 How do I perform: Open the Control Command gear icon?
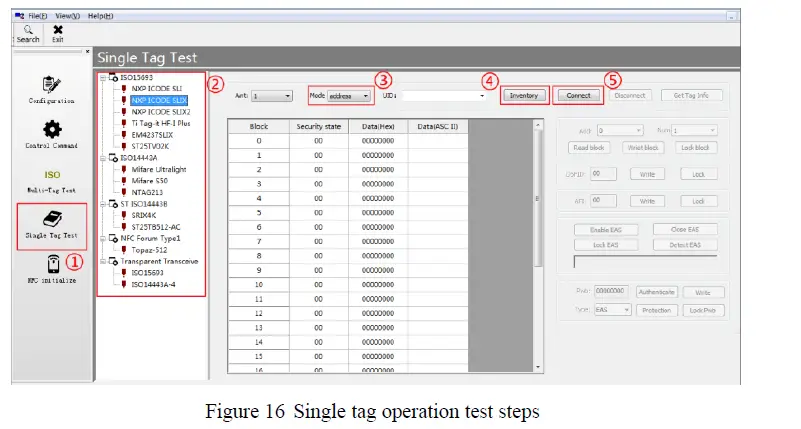pos(52,129)
